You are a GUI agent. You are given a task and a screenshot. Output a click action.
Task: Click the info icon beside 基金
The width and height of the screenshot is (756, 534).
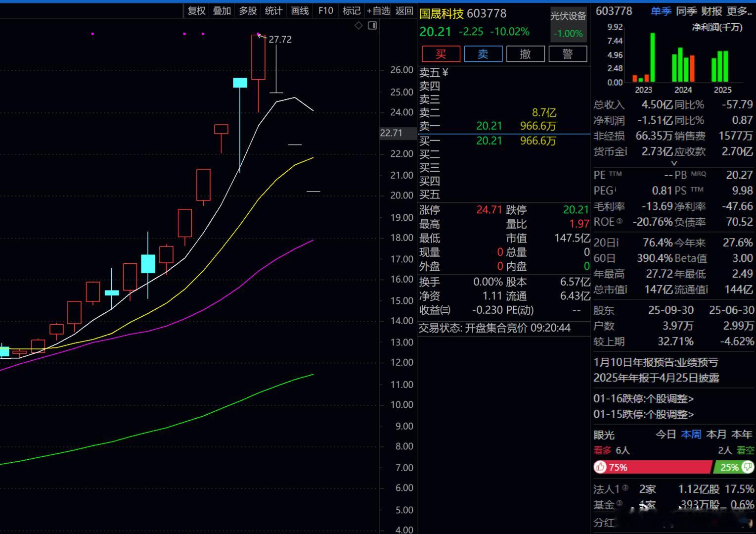tap(618, 504)
